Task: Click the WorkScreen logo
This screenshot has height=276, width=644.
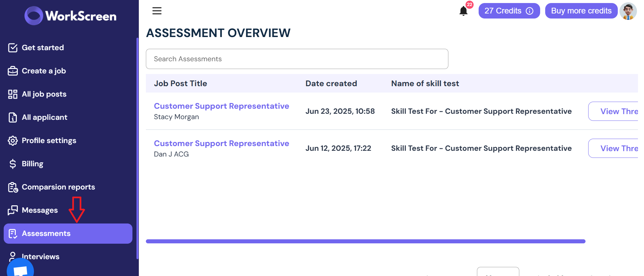Action: (x=71, y=16)
